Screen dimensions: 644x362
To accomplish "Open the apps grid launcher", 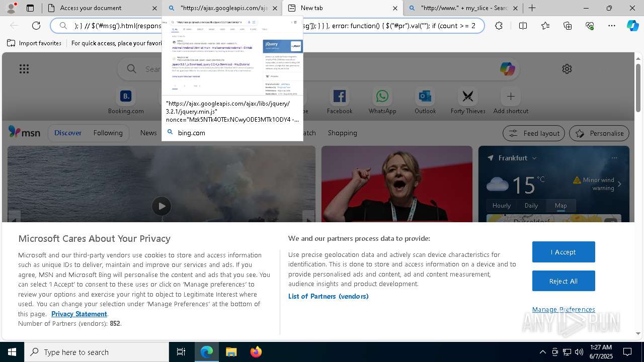I will [x=24, y=69].
